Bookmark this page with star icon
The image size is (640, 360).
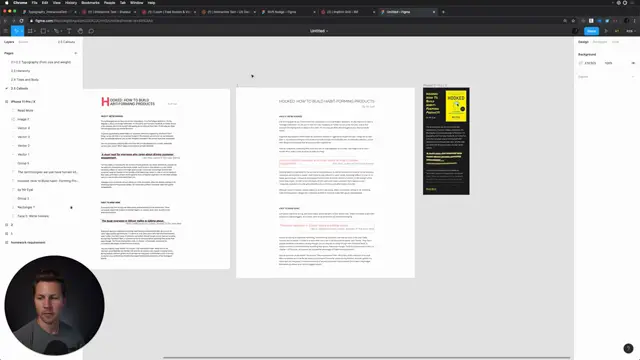[573, 21]
